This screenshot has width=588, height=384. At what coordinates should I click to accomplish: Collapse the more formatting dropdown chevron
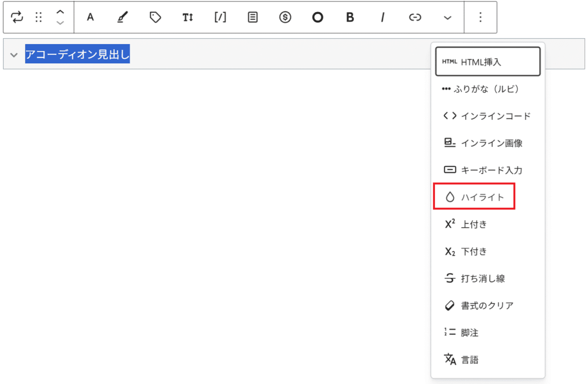coord(447,17)
